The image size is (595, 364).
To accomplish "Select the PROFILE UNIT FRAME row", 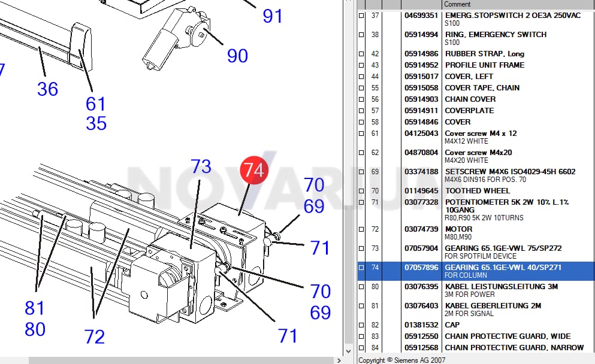I will click(476, 65).
